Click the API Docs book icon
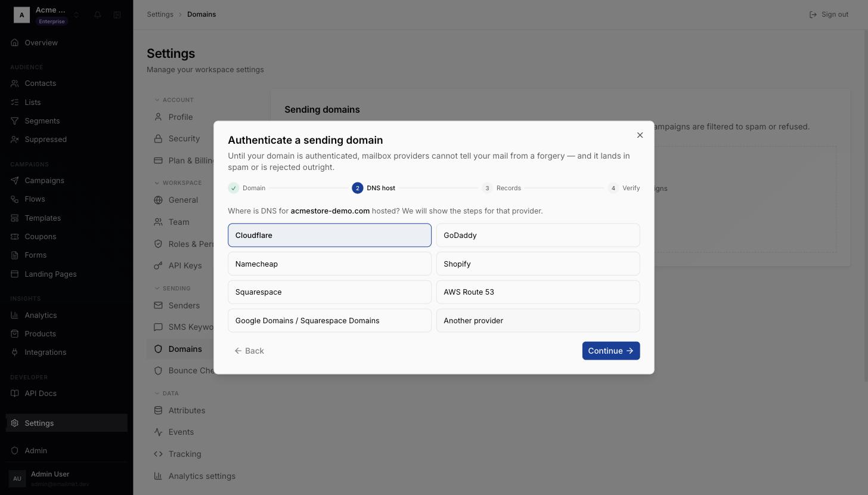 pos(15,394)
